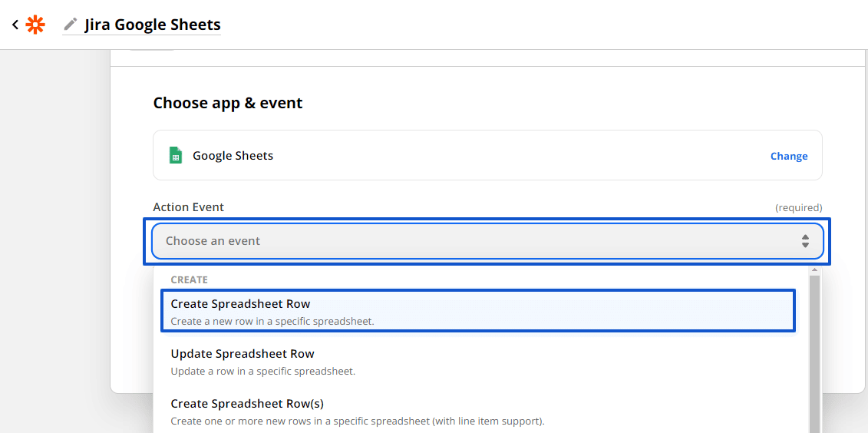Open the Zapier home logo
The height and width of the screenshot is (433, 868).
35,25
